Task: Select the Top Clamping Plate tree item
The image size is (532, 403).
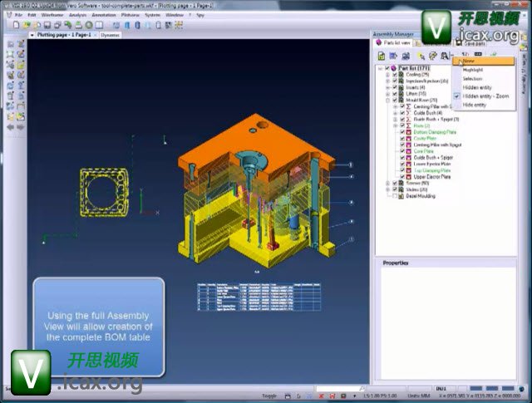Action: coord(432,170)
